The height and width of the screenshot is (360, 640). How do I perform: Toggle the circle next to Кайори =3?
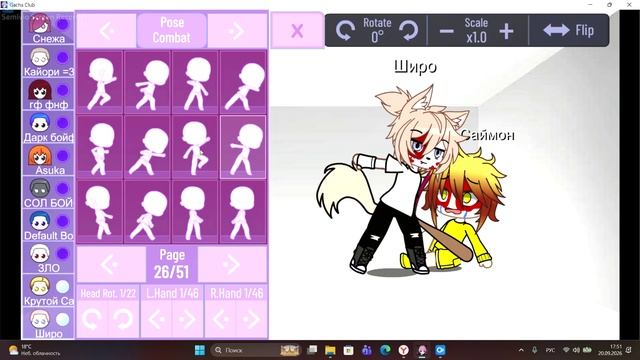click(62, 58)
